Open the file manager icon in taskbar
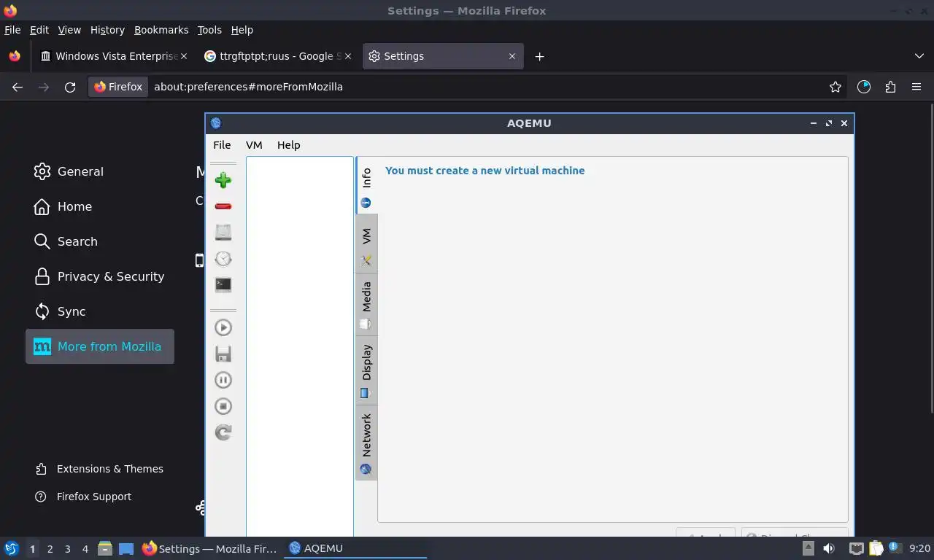 (105, 548)
